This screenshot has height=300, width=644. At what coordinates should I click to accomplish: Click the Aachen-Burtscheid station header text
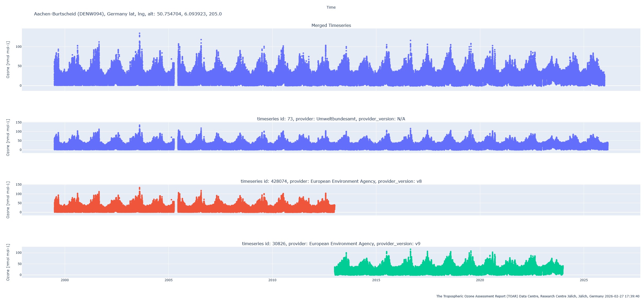(128, 14)
